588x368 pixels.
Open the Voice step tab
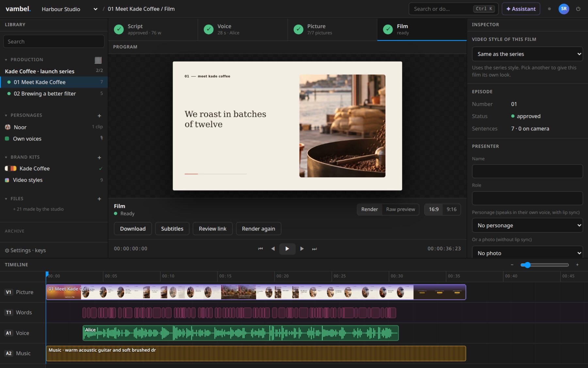pyautogui.click(x=243, y=29)
